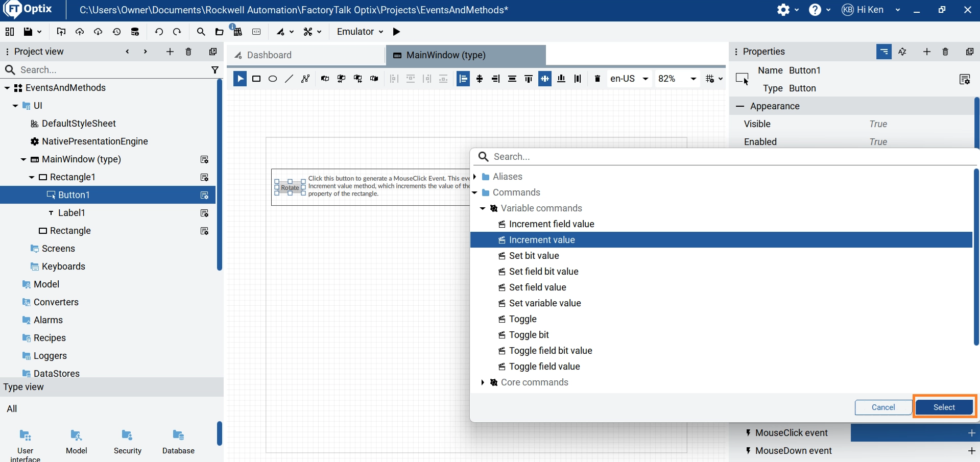Image resolution: width=980 pixels, height=462 pixels.
Task: Open the Database type view category
Action: click(x=178, y=442)
